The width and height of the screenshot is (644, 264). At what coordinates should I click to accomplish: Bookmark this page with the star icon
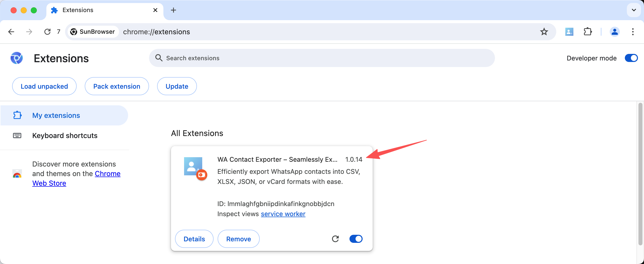(544, 32)
